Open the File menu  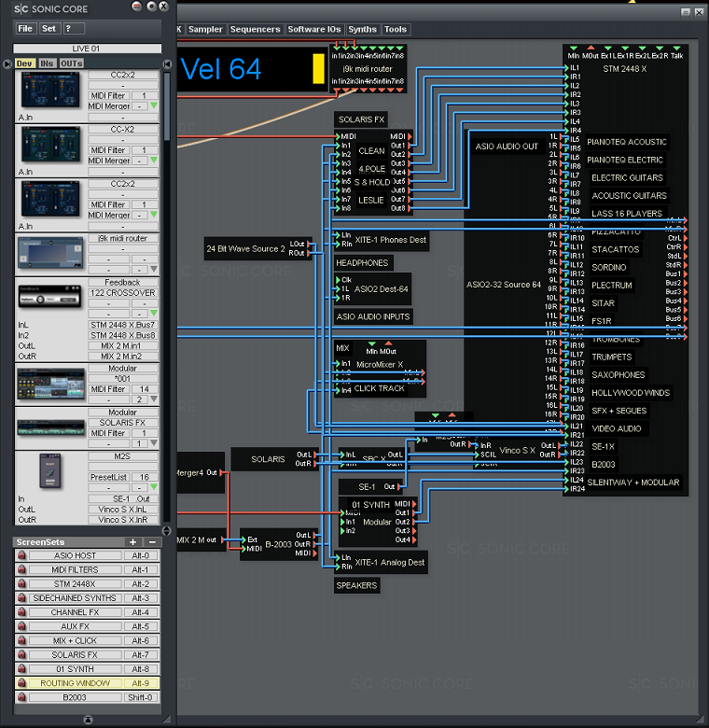coord(25,29)
